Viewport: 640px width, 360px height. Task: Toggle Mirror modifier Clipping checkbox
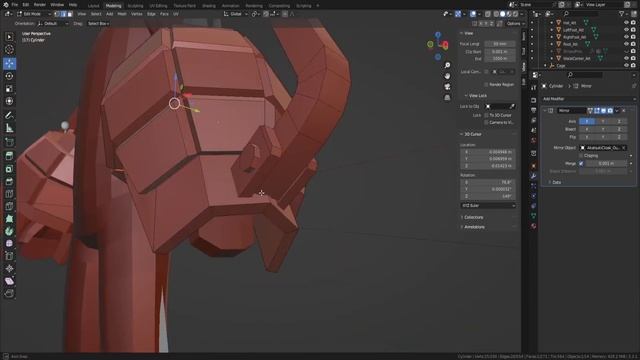click(581, 156)
